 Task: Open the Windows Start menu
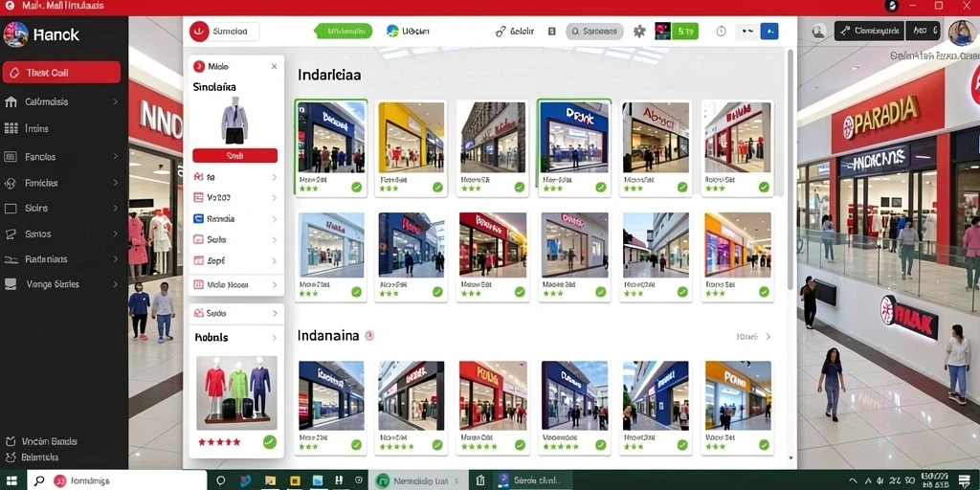click(x=11, y=480)
